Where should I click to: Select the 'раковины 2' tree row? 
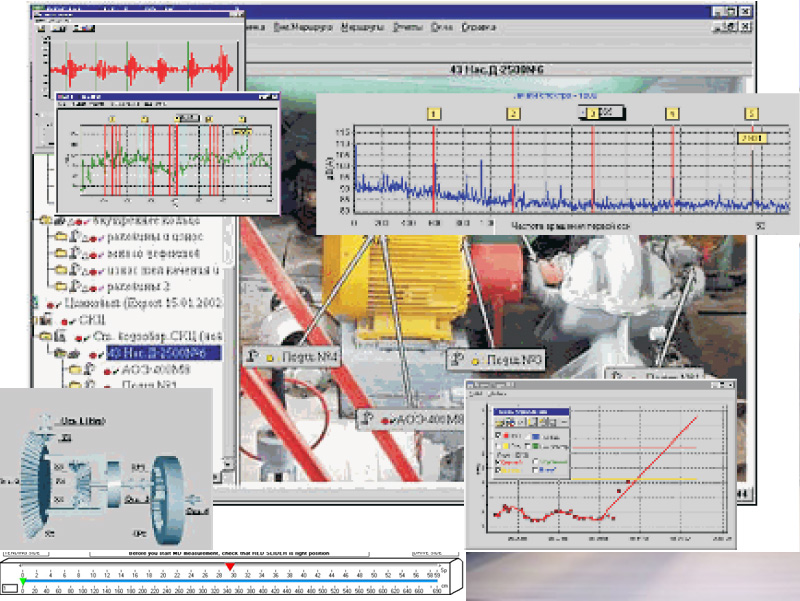[138, 286]
